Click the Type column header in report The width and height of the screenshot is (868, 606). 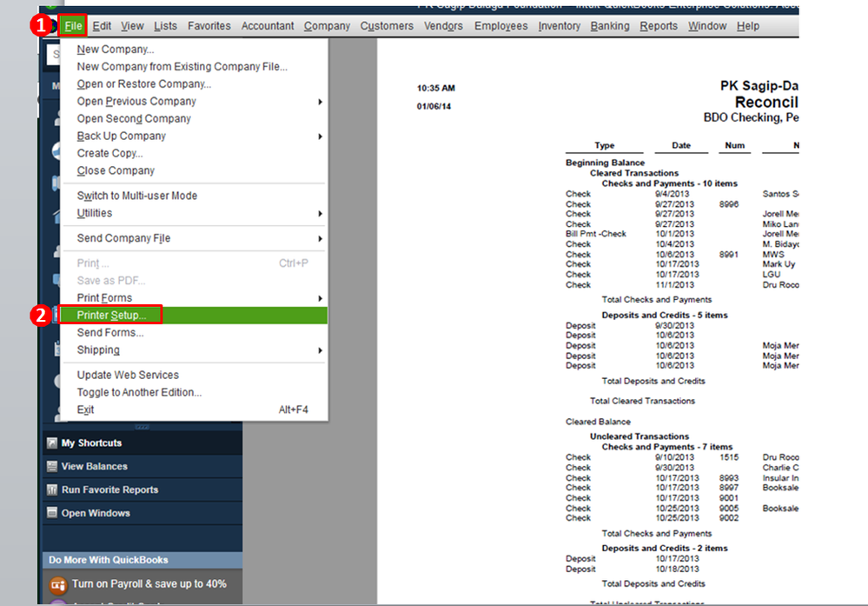605,145
